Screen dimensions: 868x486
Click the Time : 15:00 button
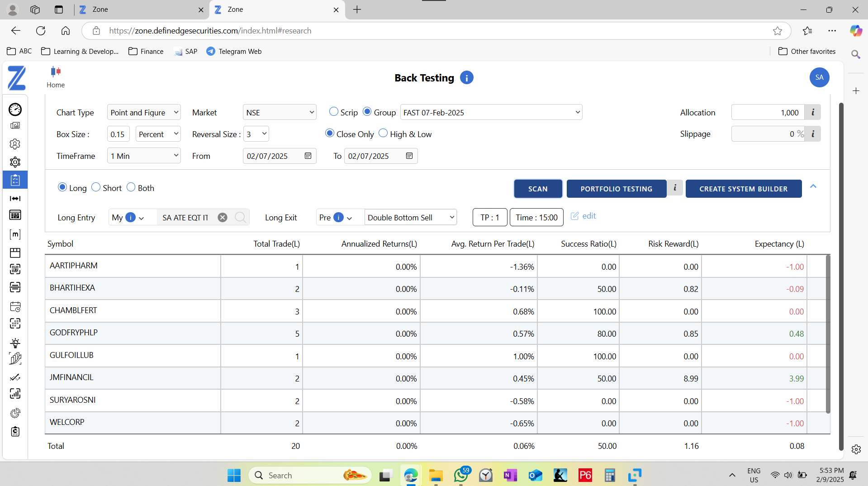tap(536, 217)
